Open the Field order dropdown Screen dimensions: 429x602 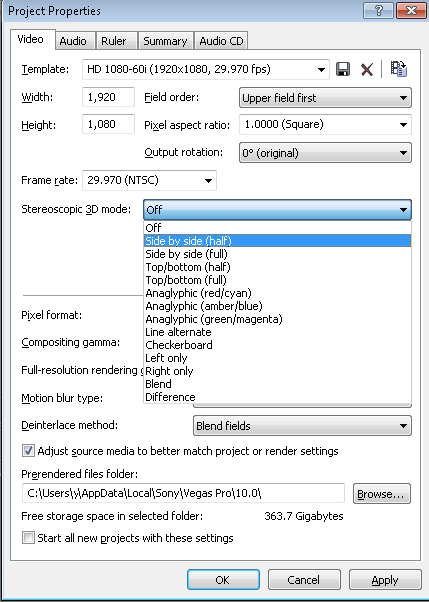(x=325, y=98)
